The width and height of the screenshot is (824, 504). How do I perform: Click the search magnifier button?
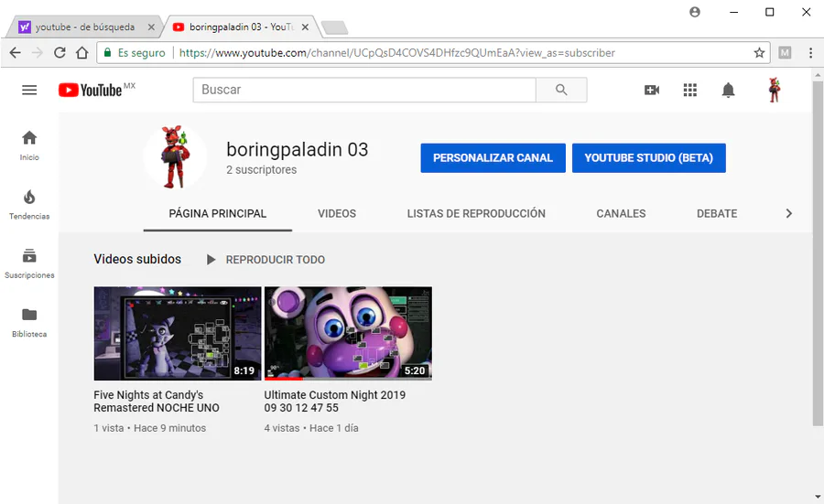(561, 90)
